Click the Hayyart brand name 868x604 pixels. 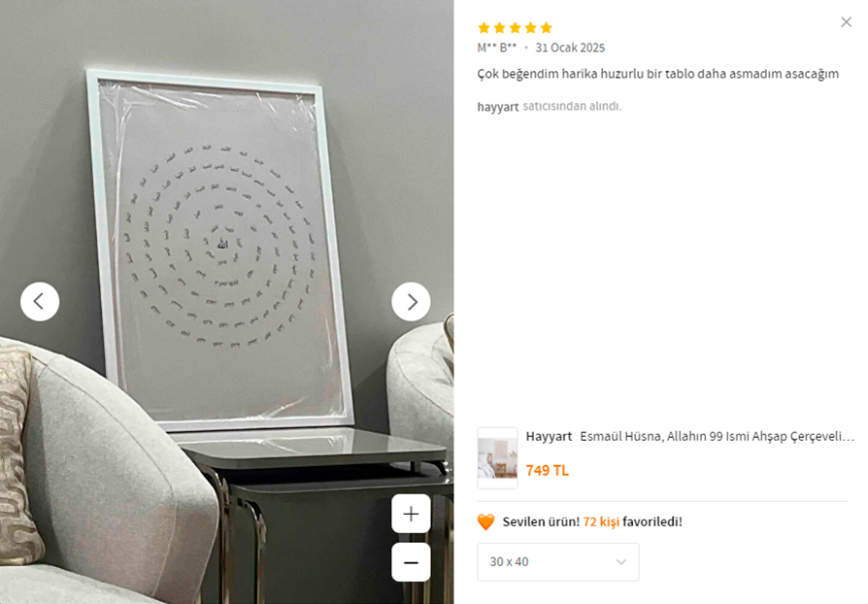click(x=549, y=436)
